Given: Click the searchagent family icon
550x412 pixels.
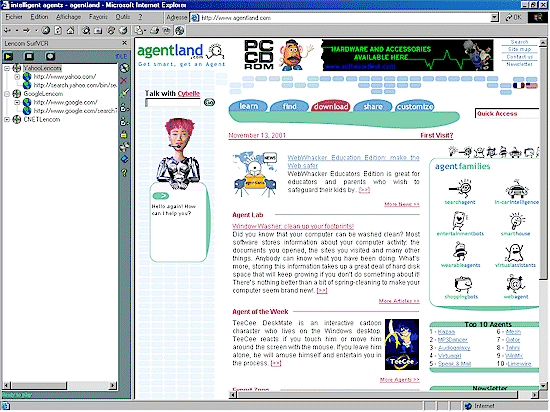Looking at the screenshot, I should pos(460,189).
